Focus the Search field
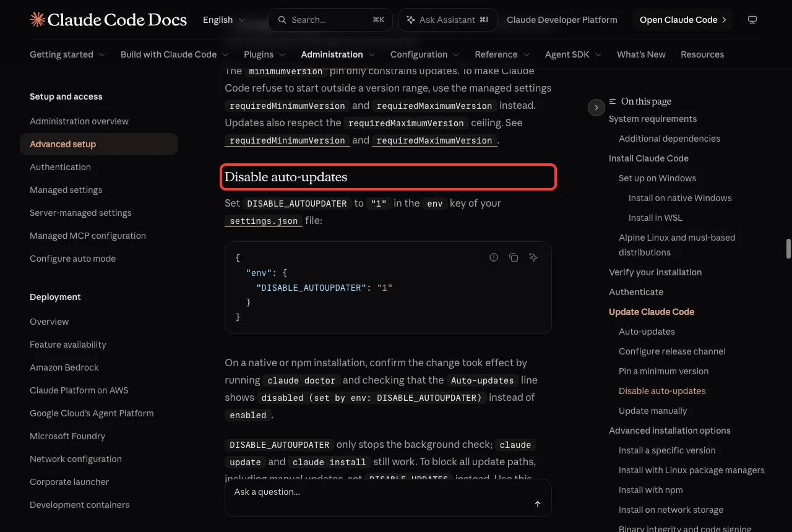Viewport: 792px width, 532px height. click(330, 20)
